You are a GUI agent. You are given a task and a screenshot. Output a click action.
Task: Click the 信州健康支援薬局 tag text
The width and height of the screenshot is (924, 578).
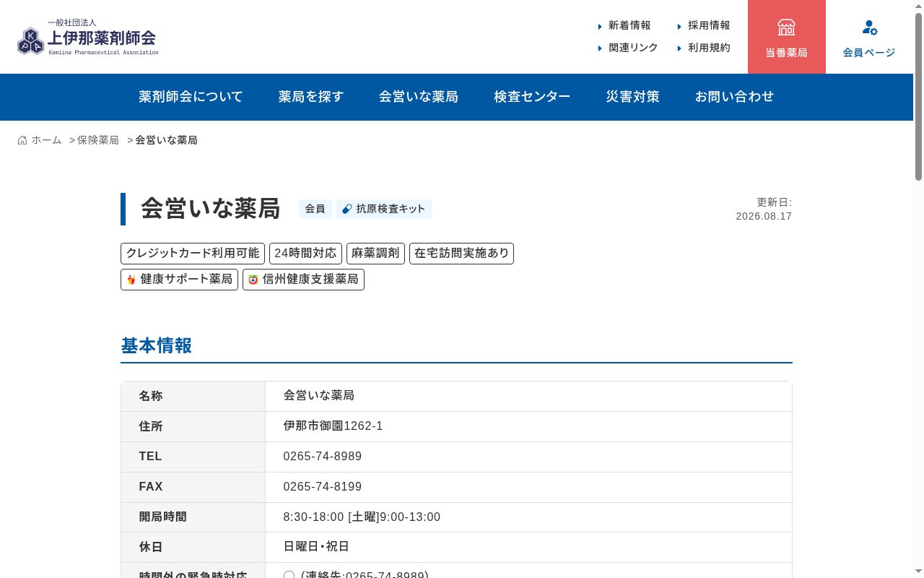(x=310, y=280)
